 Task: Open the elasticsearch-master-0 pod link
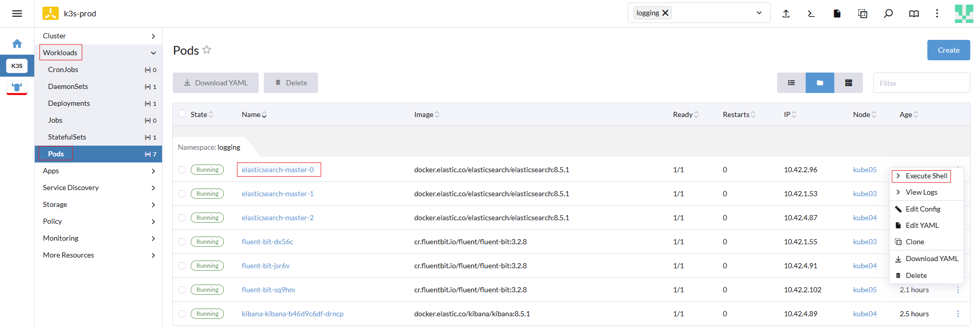(278, 170)
